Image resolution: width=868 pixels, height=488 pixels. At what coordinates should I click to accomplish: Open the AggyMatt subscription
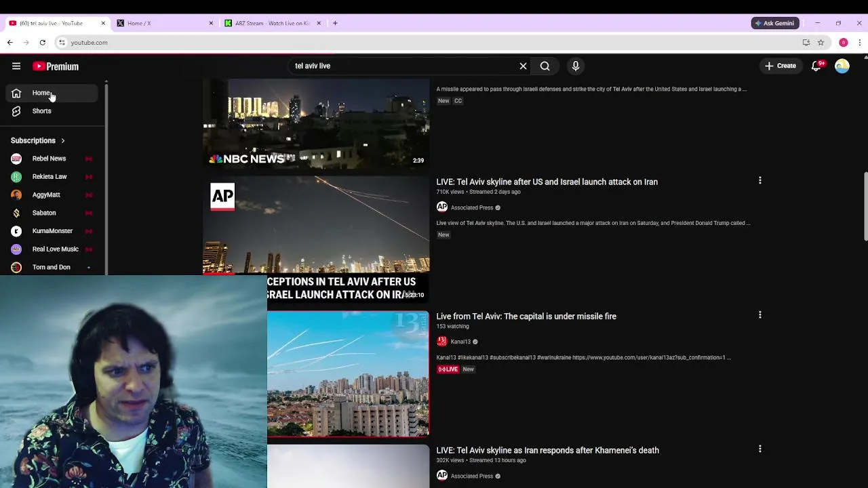click(53, 195)
